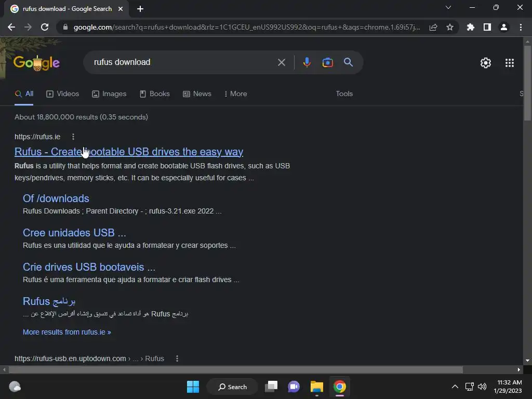The image size is (532, 399).
Task: Show hidden system tray icons
Action: pos(455,387)
